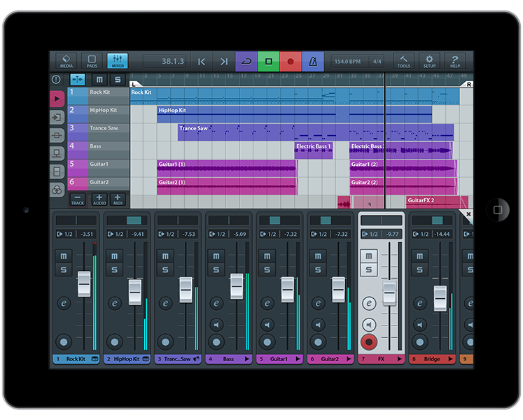Click the iPad home button
The height and width of the screenshot is (420, 523).
pyautogui.click(x=498, y=210)
